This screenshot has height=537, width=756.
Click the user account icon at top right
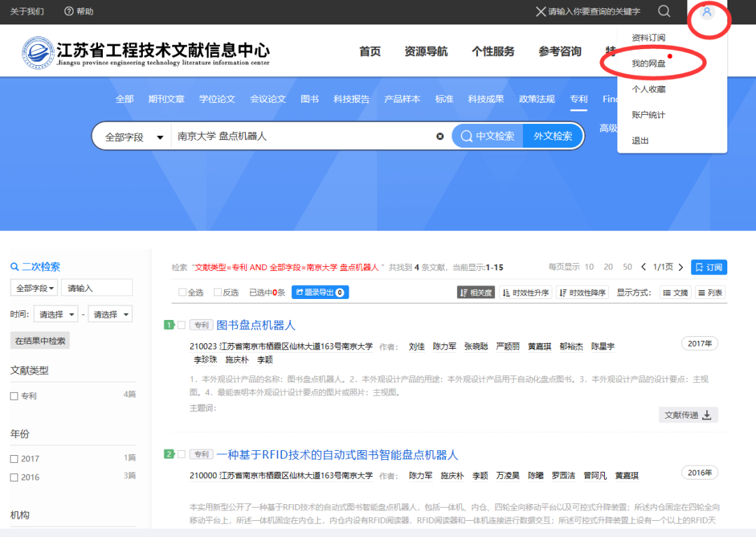(x=708, y=11)
